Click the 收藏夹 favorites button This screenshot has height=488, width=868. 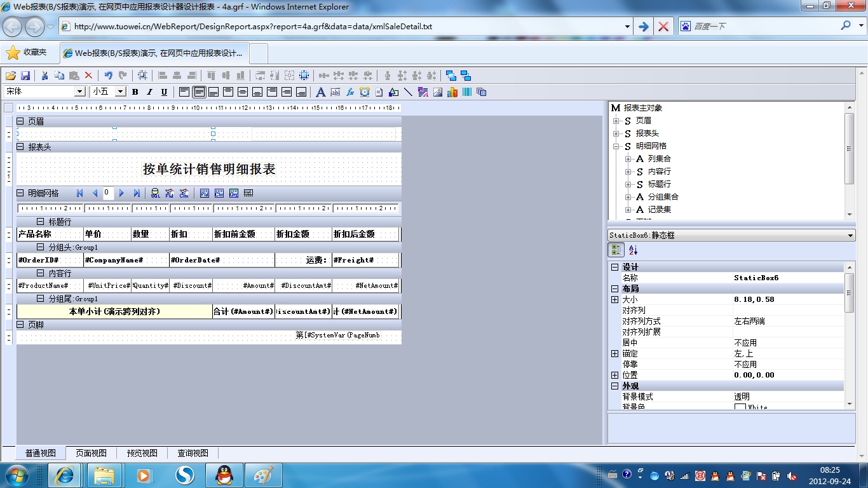click(x=27, y=53)
